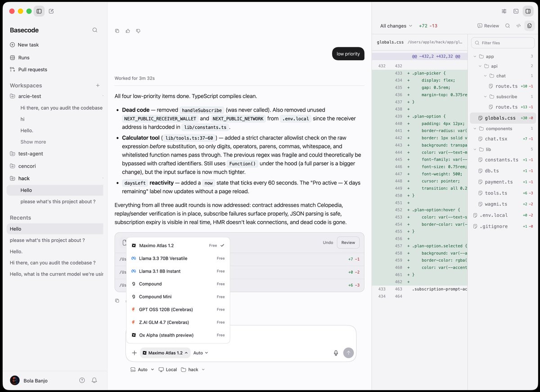Viewport: 540px width, 392px height.
Task: Click the thumbs down icon
Action: 138,31
